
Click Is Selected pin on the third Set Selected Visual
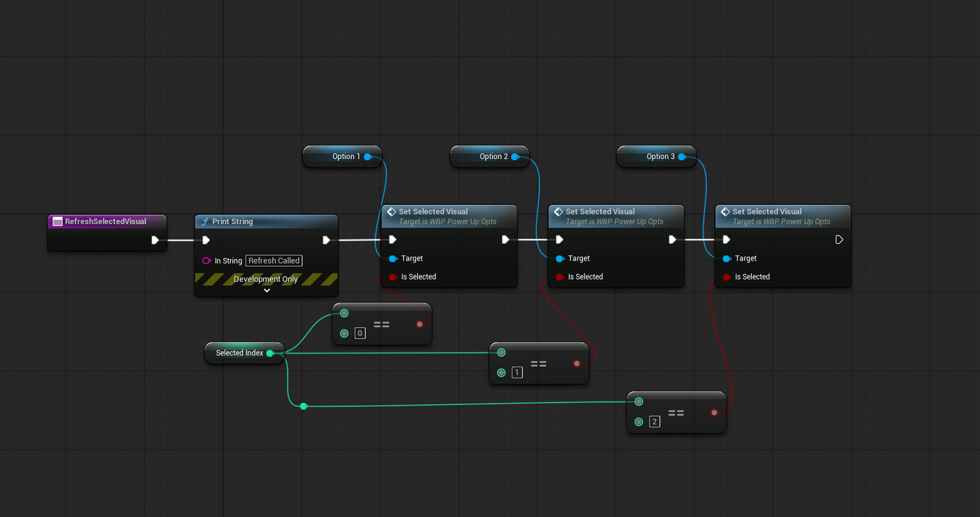(727, 277)
